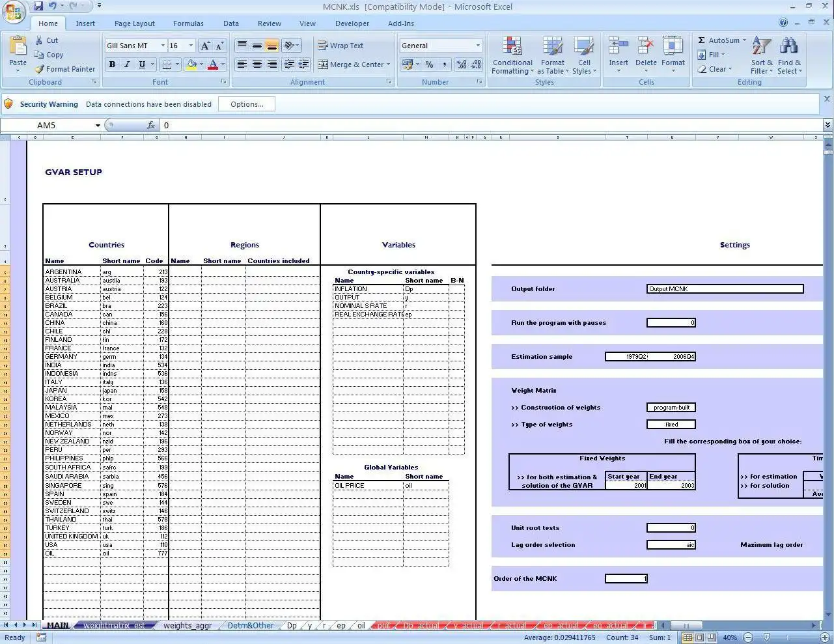Image resolution: width=834 pixels, height=644 pixels.
Task: Click zoom out minus button
Action: [x=748, y=637]
